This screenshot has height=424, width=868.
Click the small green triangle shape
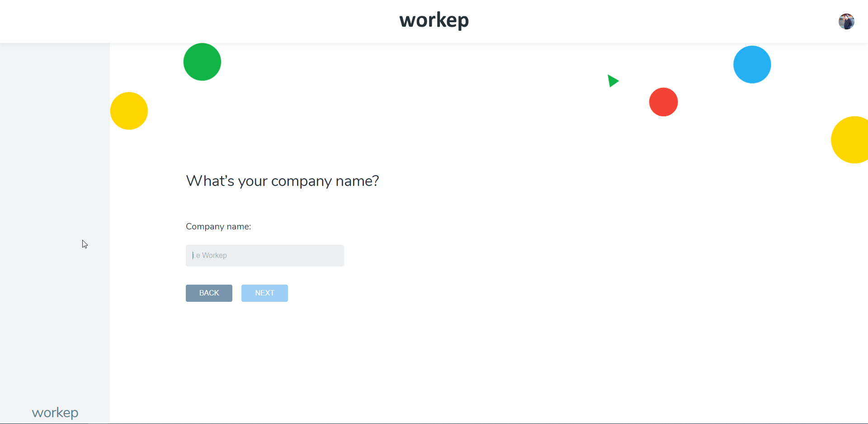(613, 81)
